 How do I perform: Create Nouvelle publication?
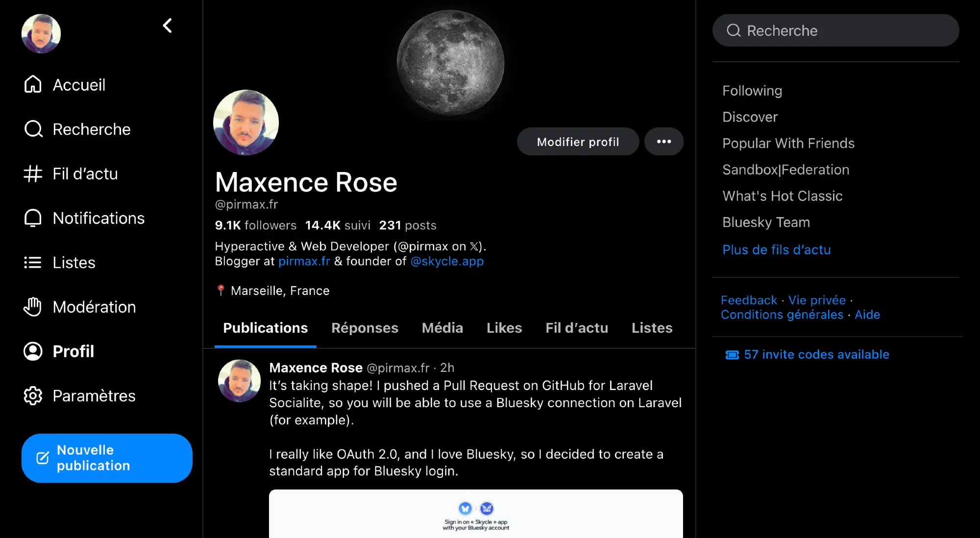click(107, 458)
